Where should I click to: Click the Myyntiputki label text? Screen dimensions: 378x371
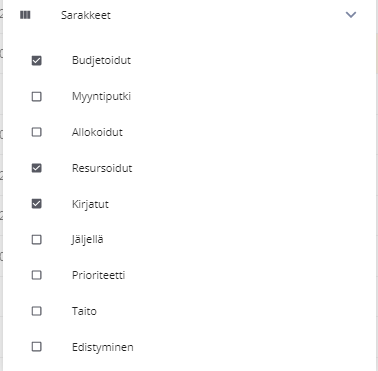pos(101,97)
